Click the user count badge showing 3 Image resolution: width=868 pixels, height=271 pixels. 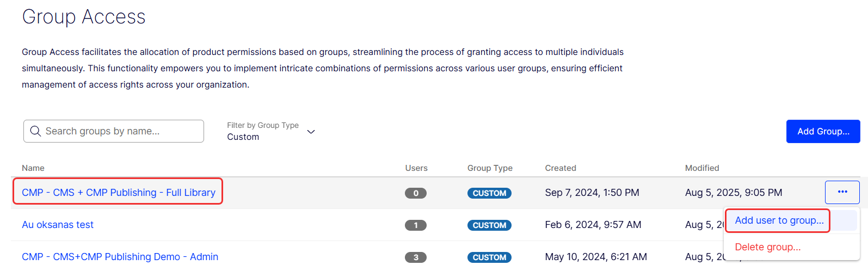[416, 257]
